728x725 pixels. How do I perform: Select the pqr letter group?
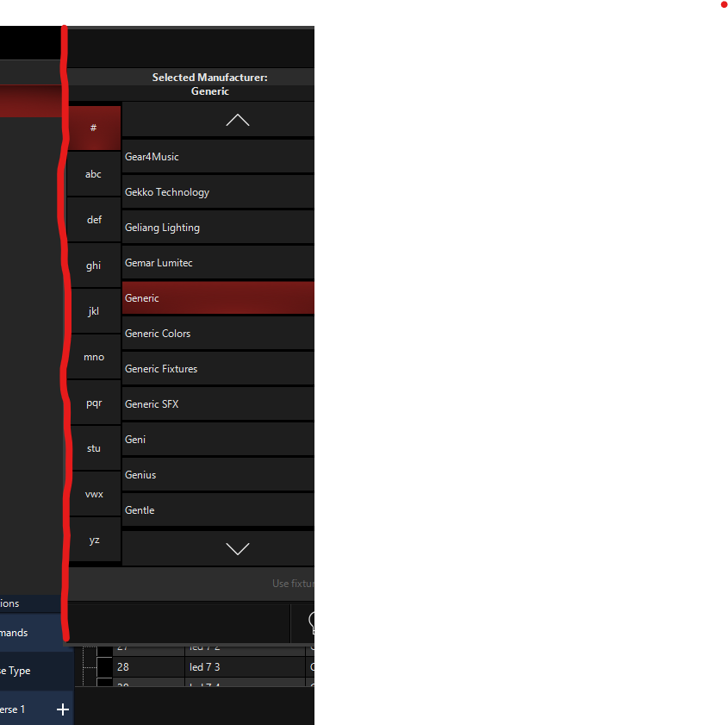(x=94, y=403)
